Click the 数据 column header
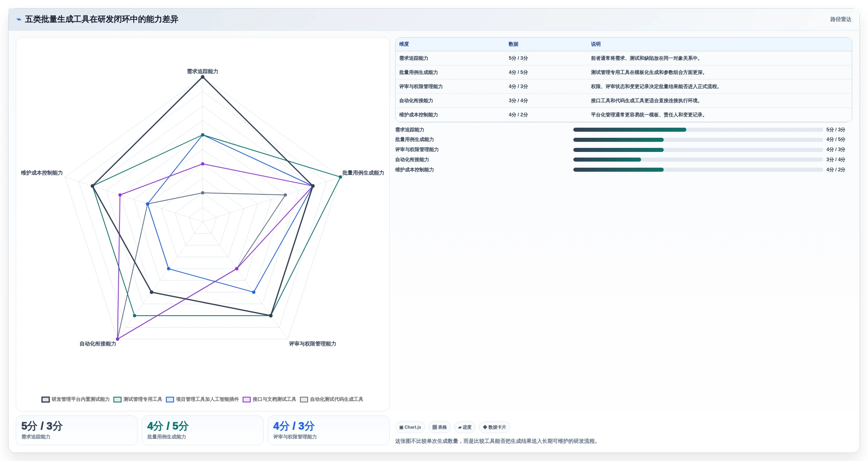 point(514,44)
